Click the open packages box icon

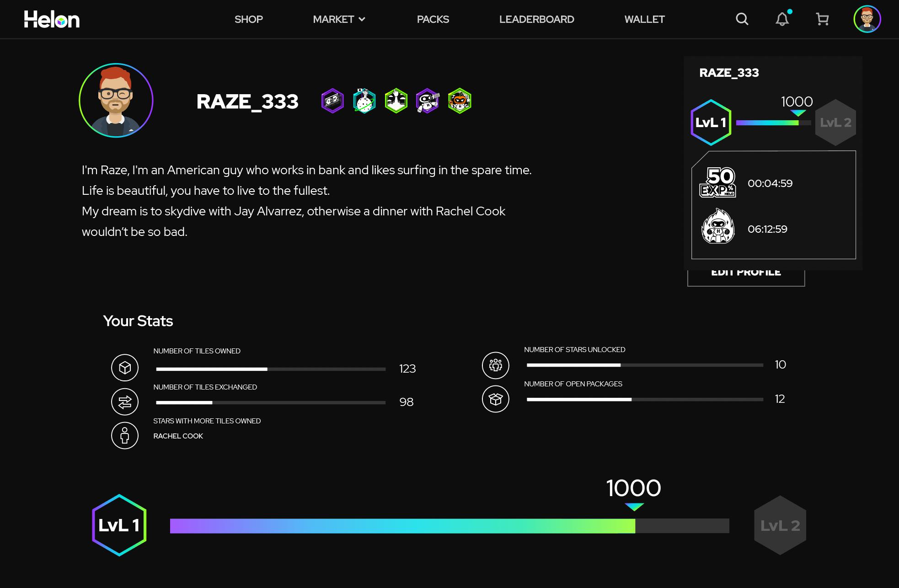tap(496, 399)
